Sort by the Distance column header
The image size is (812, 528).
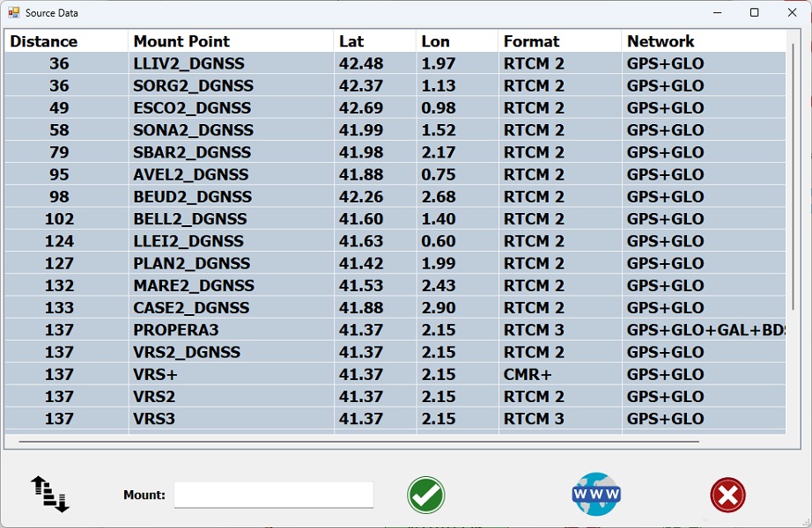coord(44,41)
